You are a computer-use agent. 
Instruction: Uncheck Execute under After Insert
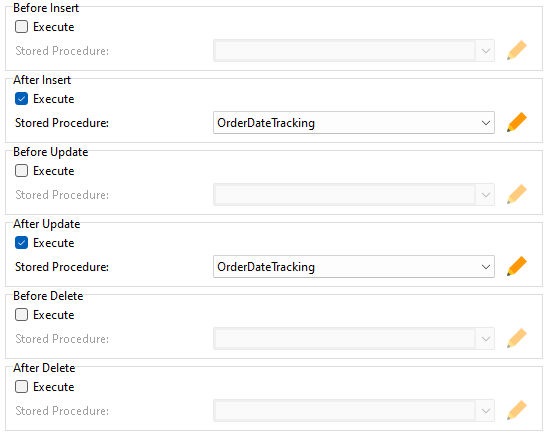[21, 99]
